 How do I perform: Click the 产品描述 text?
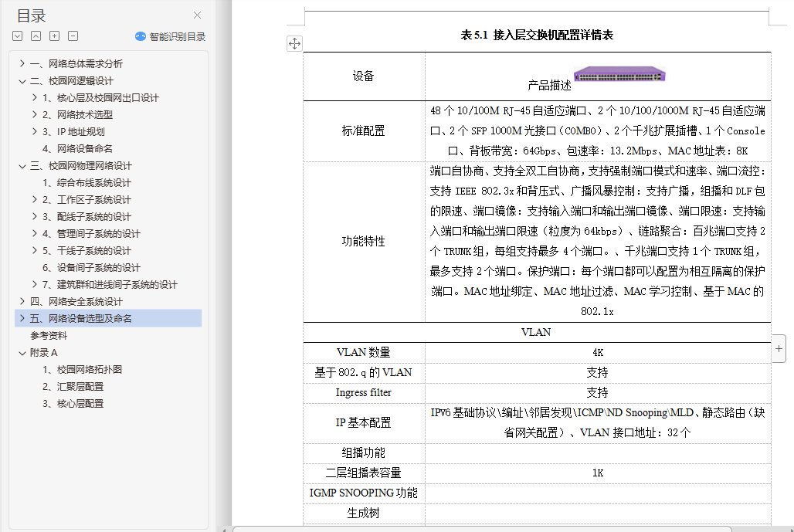pos(549,85)
